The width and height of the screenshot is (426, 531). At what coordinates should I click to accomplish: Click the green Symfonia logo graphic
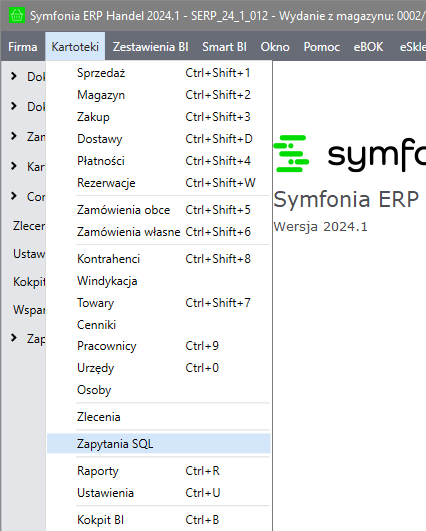click(x=292, y=153)
